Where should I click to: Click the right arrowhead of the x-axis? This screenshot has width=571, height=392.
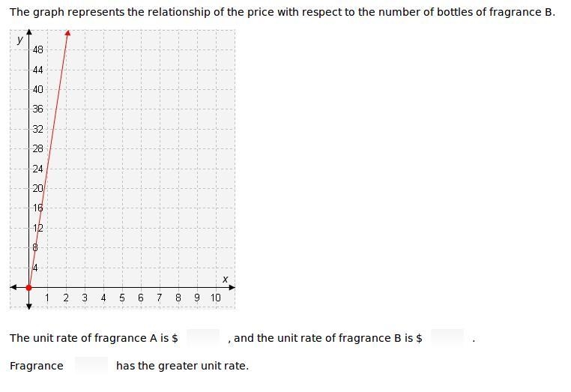click(x=232, y=288)
